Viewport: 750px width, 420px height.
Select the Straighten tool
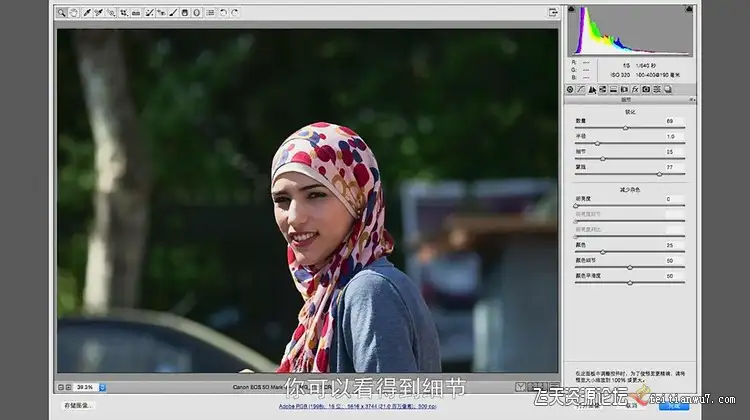[x=136, y=13]
